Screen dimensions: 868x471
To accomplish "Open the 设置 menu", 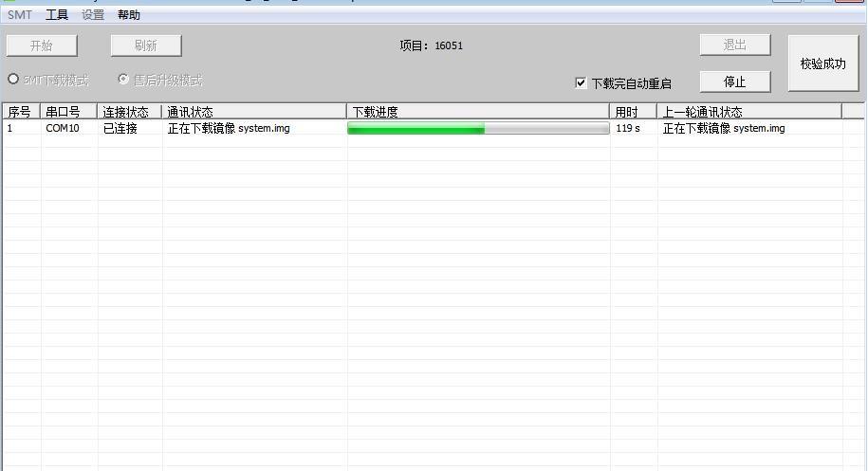I will click(x=93, y=15).
